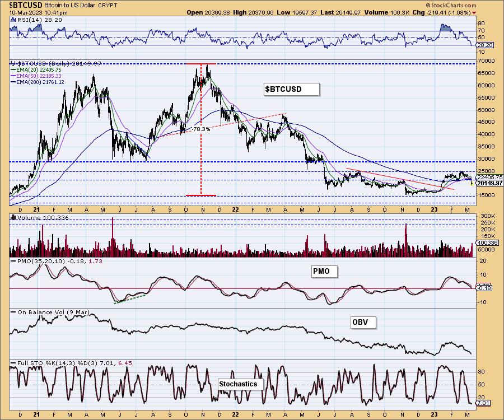Click the 90 RSI axis label
The width and height of the screenshot is (504, 420).
click(482, 24)
